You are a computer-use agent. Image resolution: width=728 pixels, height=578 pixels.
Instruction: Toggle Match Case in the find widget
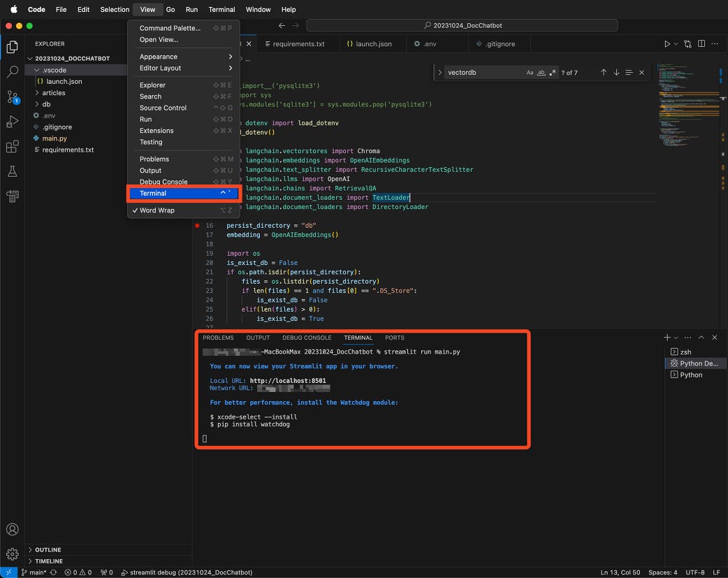pyautogui.click(x=530, y=73)
